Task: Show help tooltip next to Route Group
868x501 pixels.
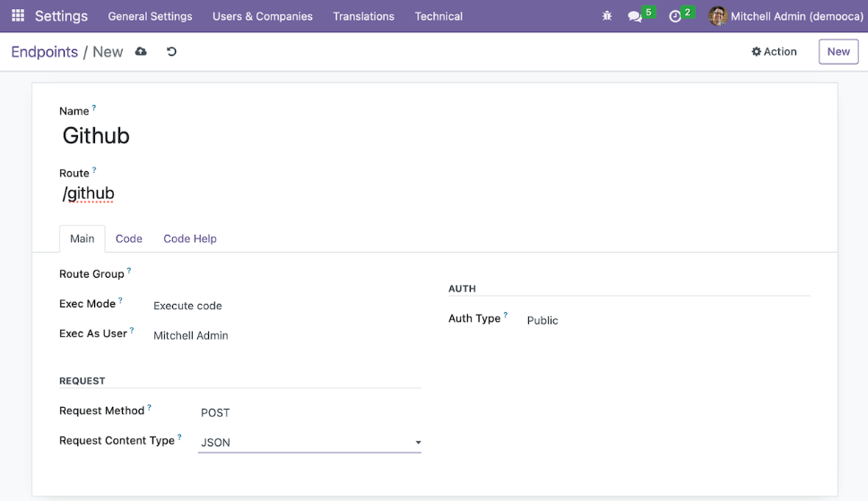Action: coord(129,271)
